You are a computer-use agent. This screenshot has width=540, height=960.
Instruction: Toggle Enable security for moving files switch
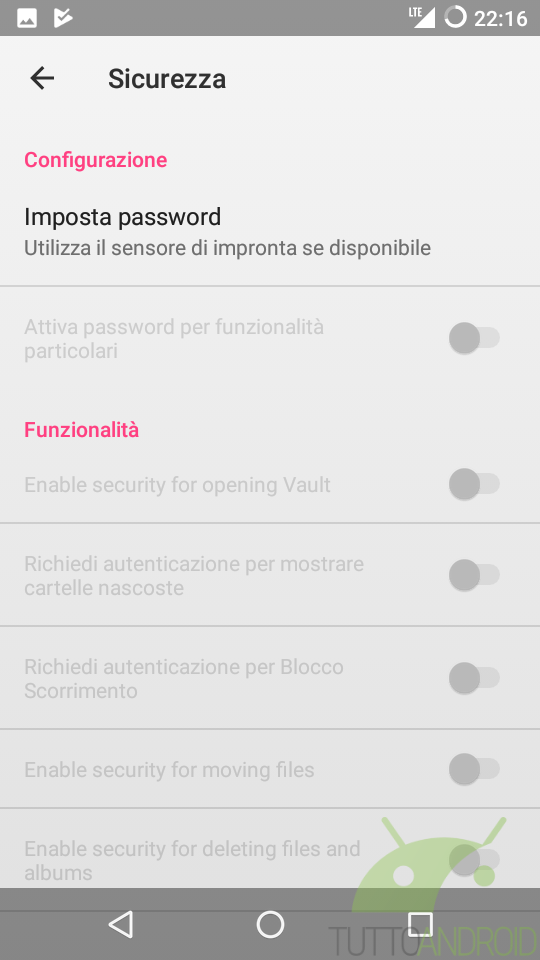pos(474,769)
